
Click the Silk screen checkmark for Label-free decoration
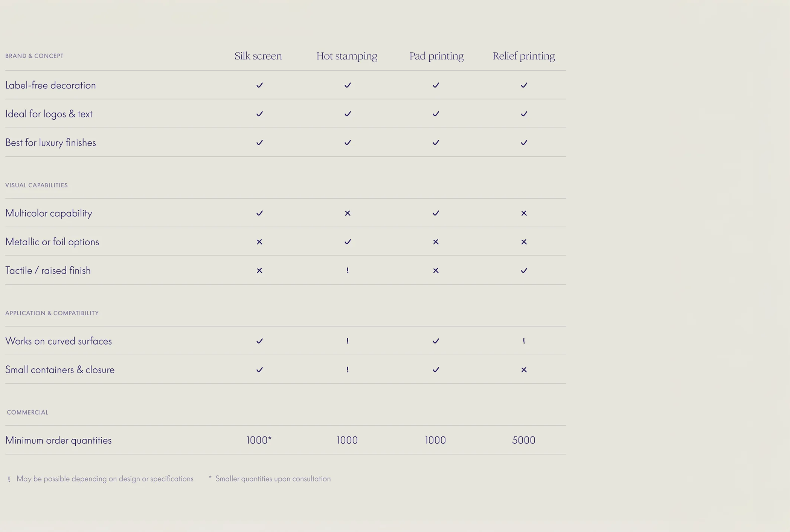click(259, 85)
